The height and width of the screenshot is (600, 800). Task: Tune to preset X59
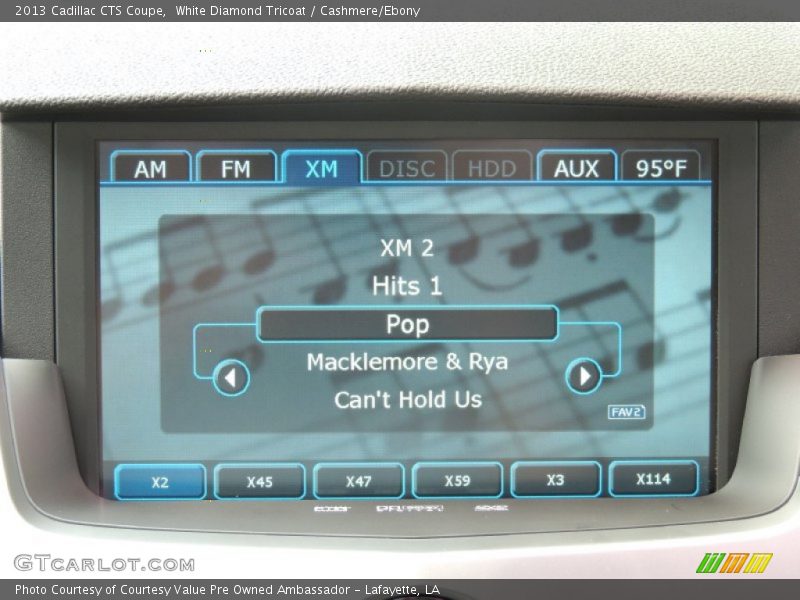pyautogui.click(x=457, y=481)
